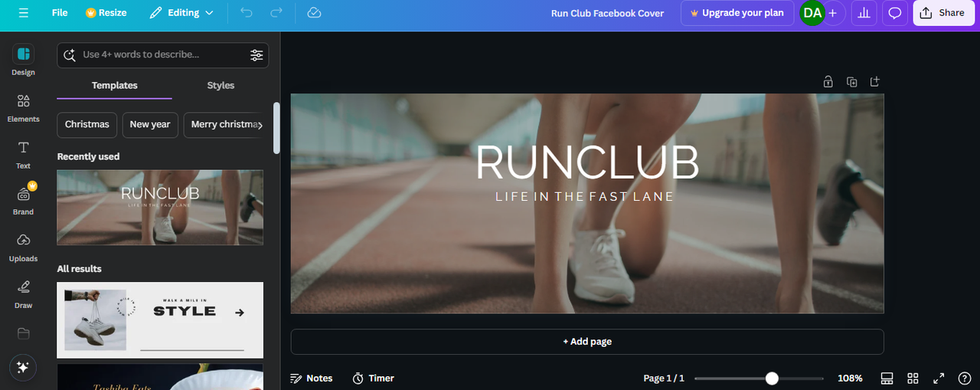Click Upgrade your plan button
Image resolution: width=980 pixels, height=390 pixels.
(737, 13)
